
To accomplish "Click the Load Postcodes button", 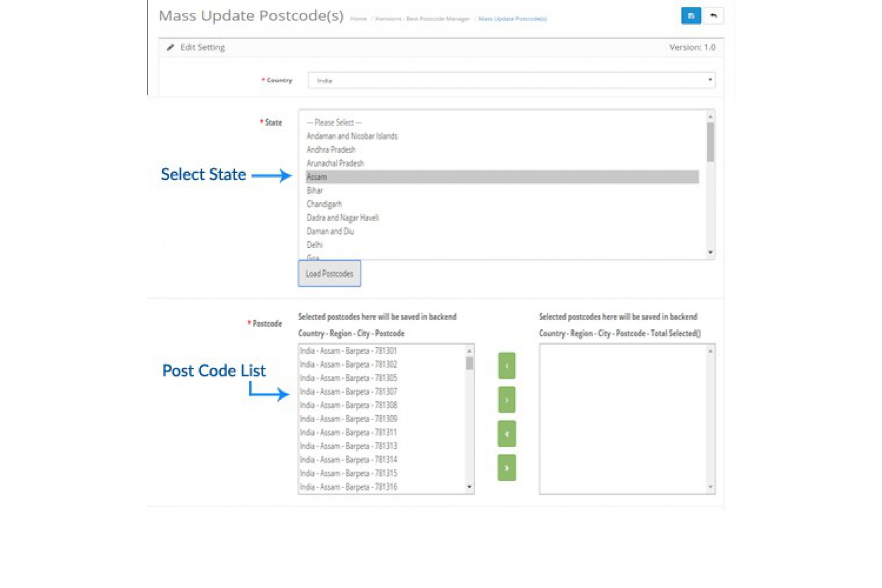I will 329,273.
